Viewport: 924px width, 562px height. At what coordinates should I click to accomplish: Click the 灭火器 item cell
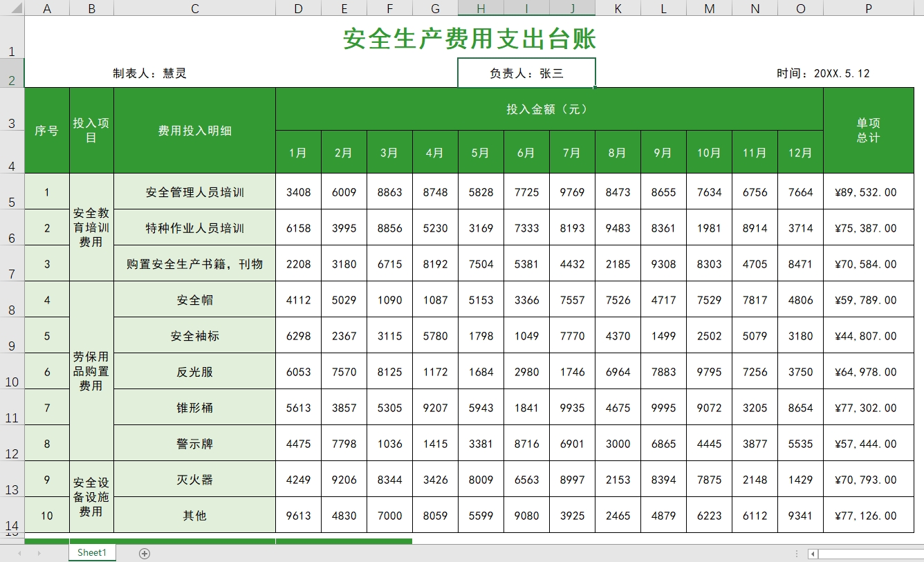coord(194,480)
